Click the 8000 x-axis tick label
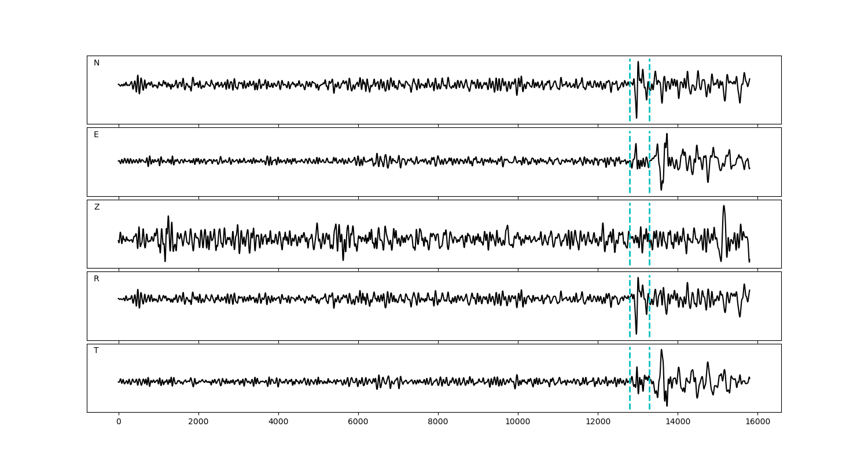 438,422
